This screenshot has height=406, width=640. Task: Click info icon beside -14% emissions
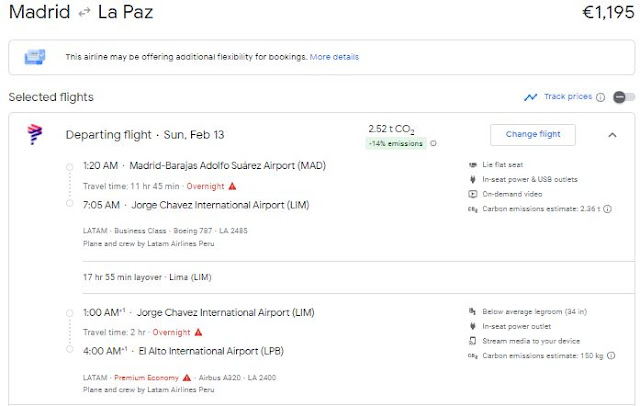433,144
